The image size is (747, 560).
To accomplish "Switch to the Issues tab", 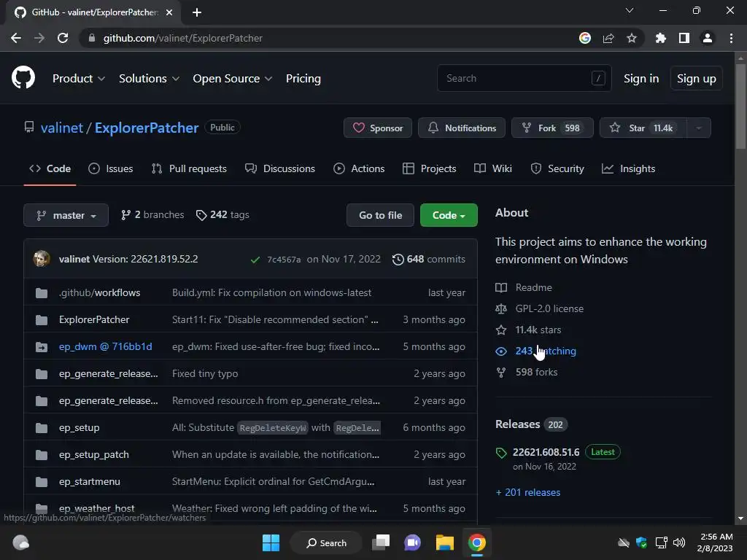I will click(111, 168).
